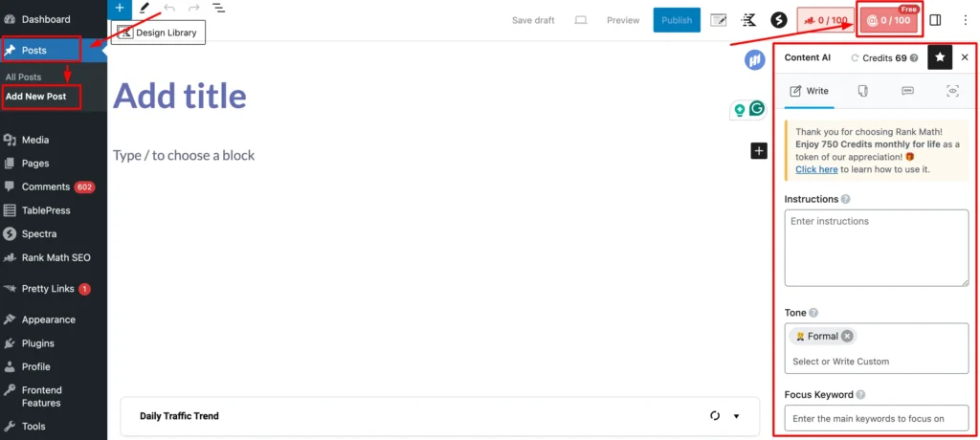Focus the Enter instructions text area
Screen dimensions: 980x440
[x=877, y=248]
